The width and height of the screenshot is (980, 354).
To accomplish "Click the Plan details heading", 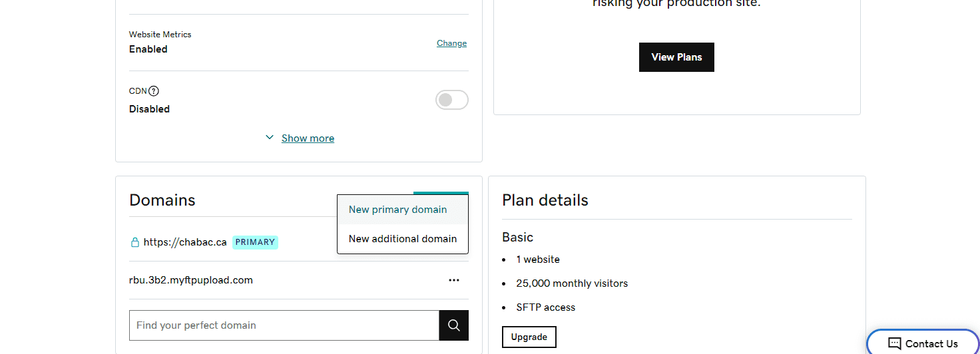I will click(x=545, y=200).
